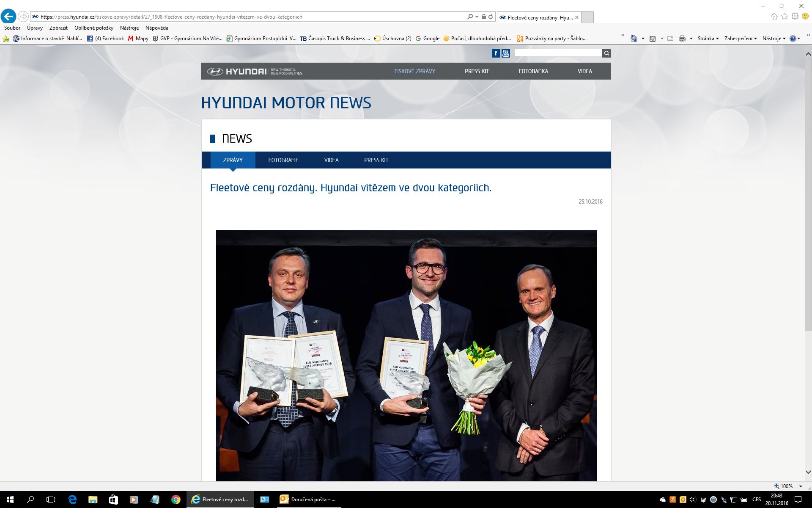Open the gear Tools icon
This screenshot has height=508, width=812.
tap(795, 17)
